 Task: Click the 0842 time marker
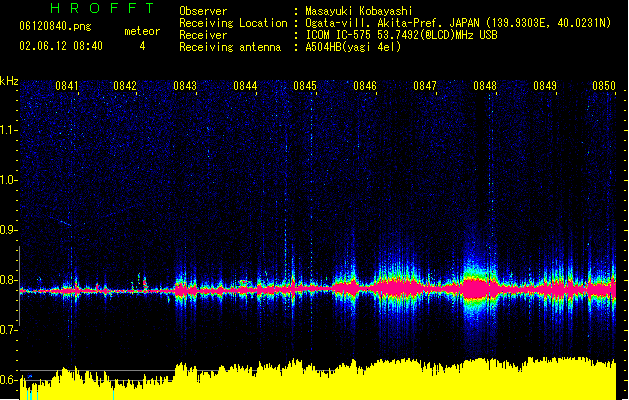[x=125, y=86]
